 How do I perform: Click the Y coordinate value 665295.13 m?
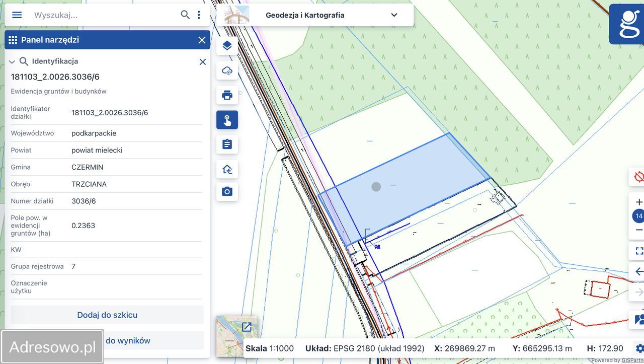coord(548,348)
